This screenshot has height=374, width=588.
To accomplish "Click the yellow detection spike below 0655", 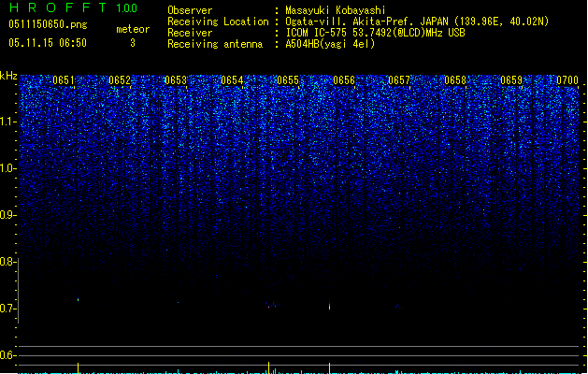I will [x=269, y=367].
